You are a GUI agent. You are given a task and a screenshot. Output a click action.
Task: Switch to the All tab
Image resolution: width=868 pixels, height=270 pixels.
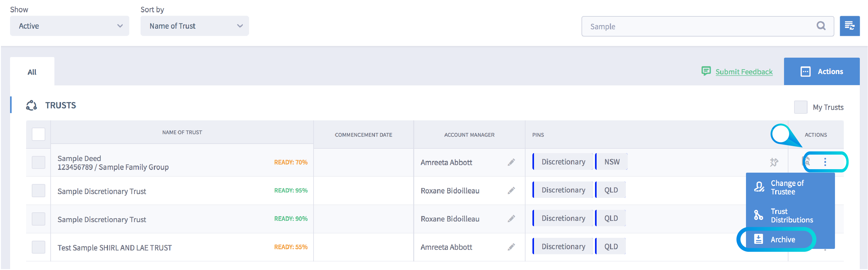32,72
